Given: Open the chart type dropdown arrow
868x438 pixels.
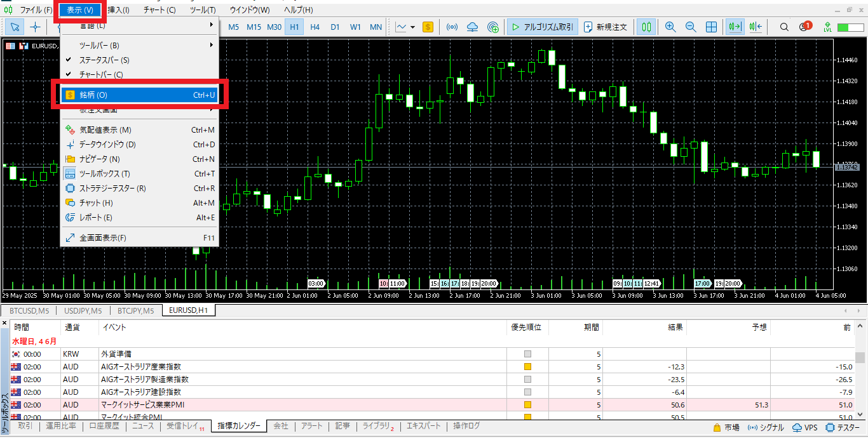Looking at the screenshot, I should tap(412, 27).
